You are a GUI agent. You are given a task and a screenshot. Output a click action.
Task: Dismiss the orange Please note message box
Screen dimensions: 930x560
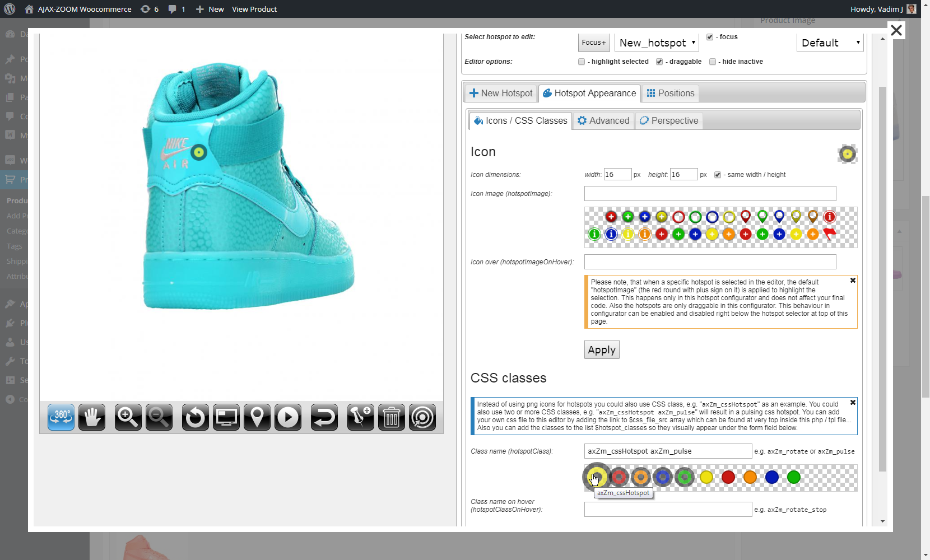pos(853,281)
